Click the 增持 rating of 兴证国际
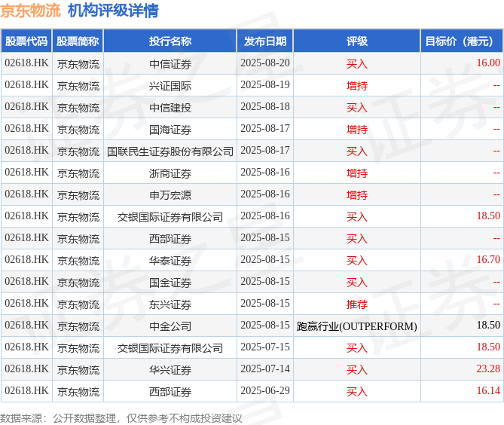 [x=357, y=86]
